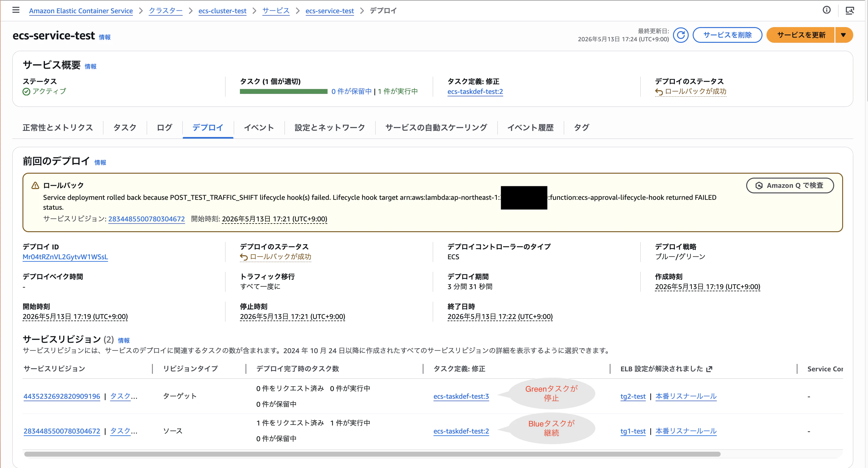Expand the サービスを更新 dropdown arrow
The image size is (868, 468).
tap(843, 35)
